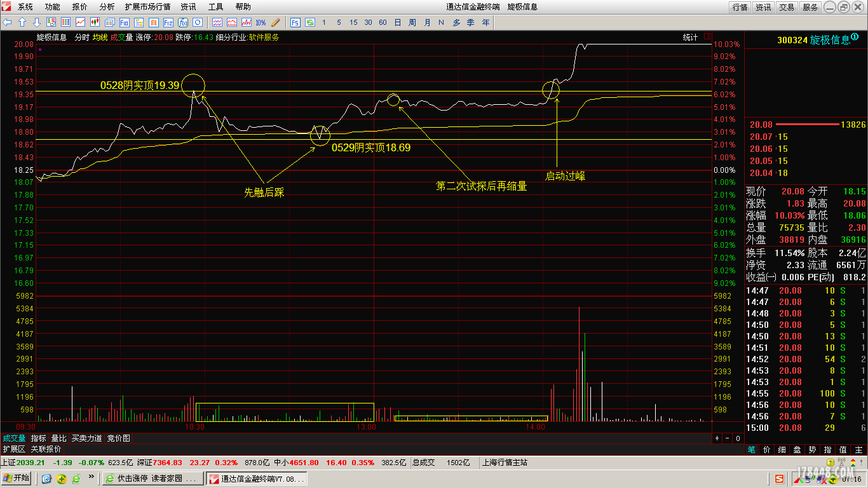
Task: Open the 系统 menu
Action: tap(25, 7)
